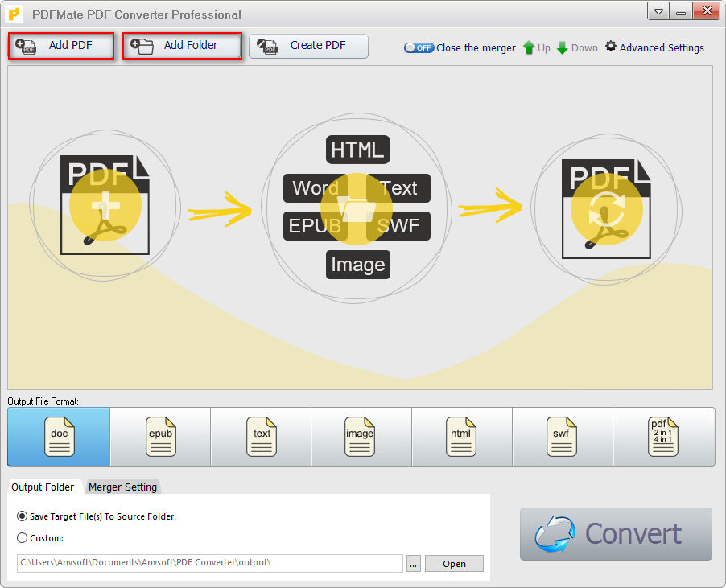Switch to the Merger Setting tab

coord(122,487)
